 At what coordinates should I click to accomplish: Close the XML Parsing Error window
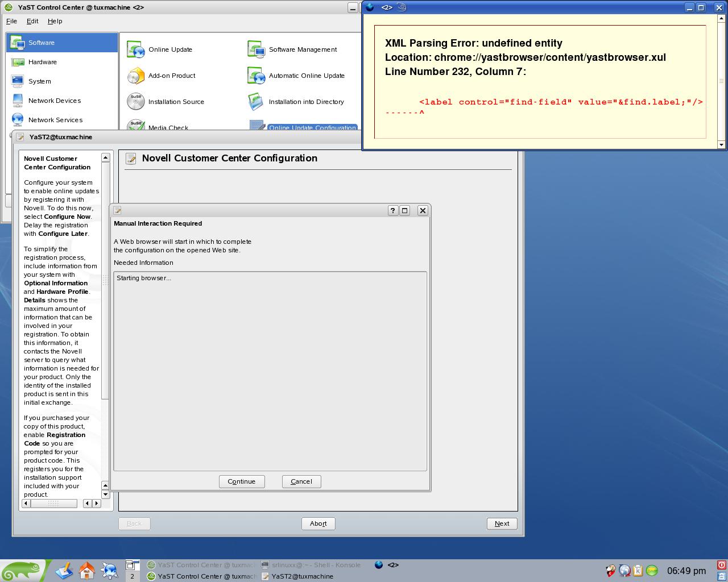point(718,7)
